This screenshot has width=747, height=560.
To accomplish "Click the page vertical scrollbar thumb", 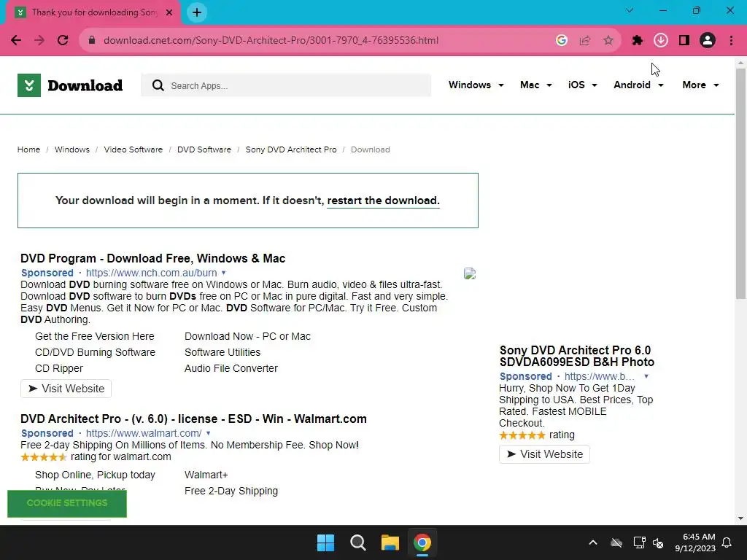I will click(x=740, y=183).
